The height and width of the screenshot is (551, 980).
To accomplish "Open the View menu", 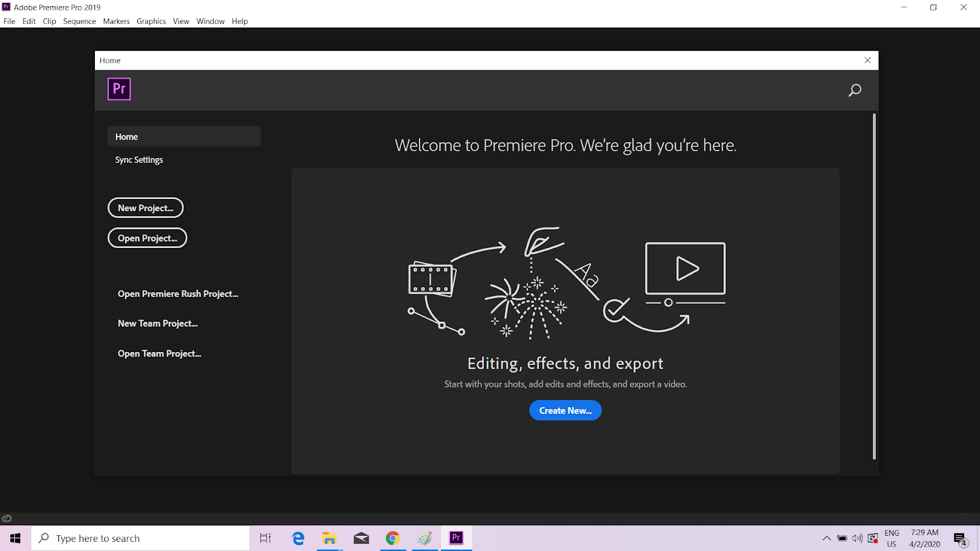I will pyautogui.click(x=181, y=21).
